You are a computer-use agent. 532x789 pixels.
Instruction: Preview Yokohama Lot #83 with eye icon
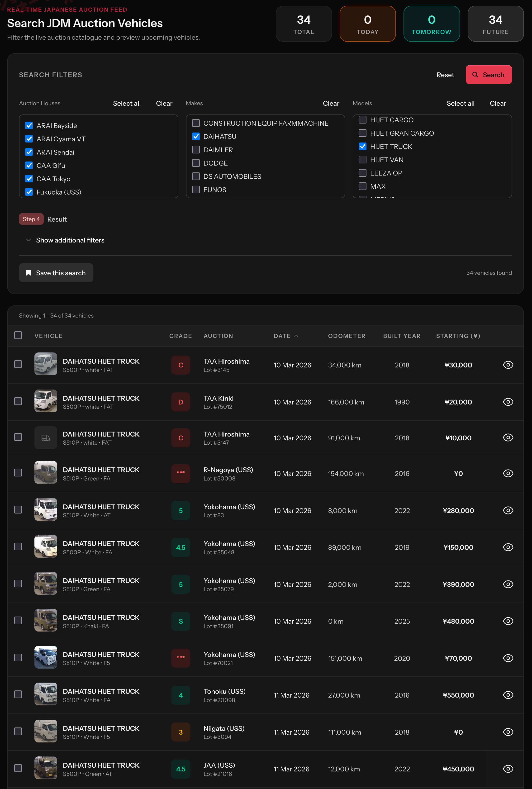tap(508, 510)
